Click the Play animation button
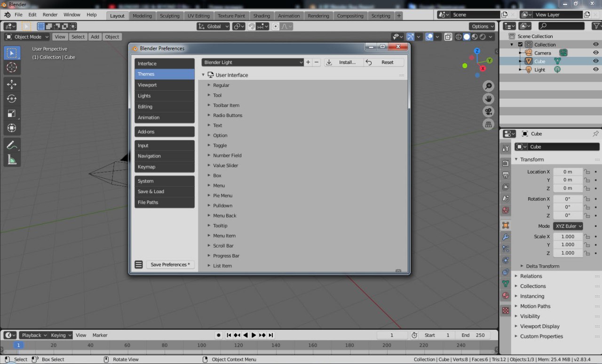The height and width of the screenshot is (364, 602). click(253, 335)
